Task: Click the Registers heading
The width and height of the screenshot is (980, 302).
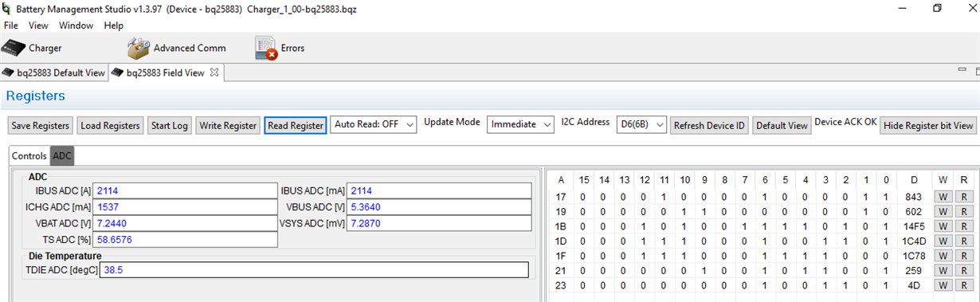Action: [36, 96]
